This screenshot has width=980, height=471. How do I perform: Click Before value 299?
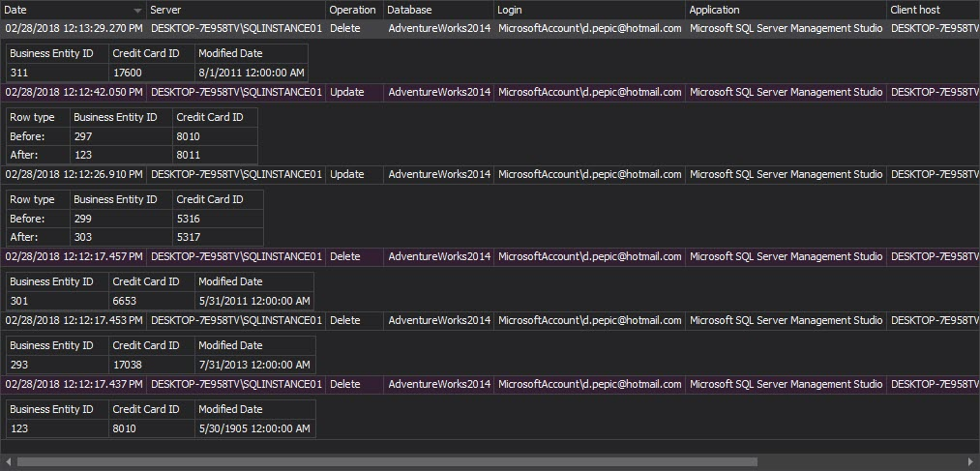82,219
